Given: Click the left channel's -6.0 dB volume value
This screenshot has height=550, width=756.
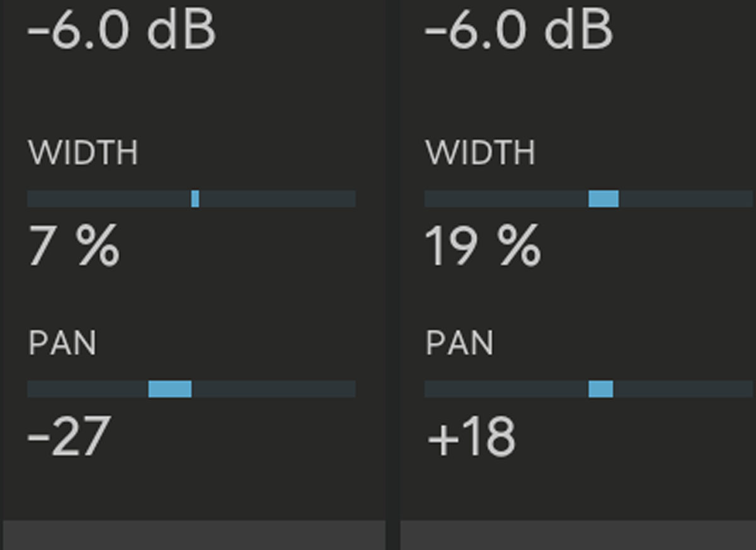Looking at the screenshot, I should click(121, 30).
